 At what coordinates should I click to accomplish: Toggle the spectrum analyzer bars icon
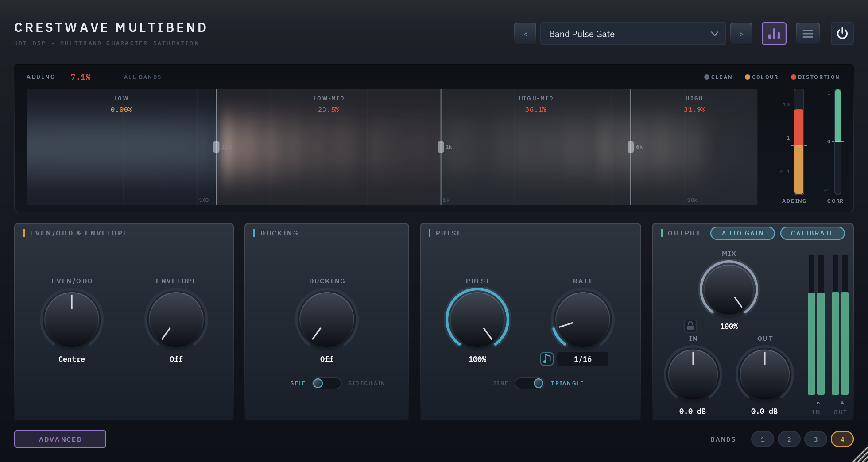click(774, 34)
